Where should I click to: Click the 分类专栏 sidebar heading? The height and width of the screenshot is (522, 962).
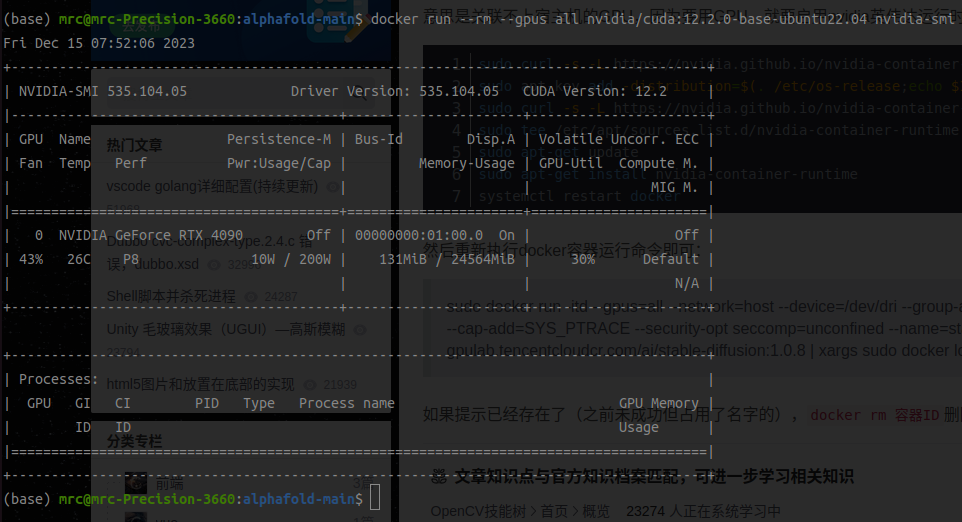coord(134,441)
